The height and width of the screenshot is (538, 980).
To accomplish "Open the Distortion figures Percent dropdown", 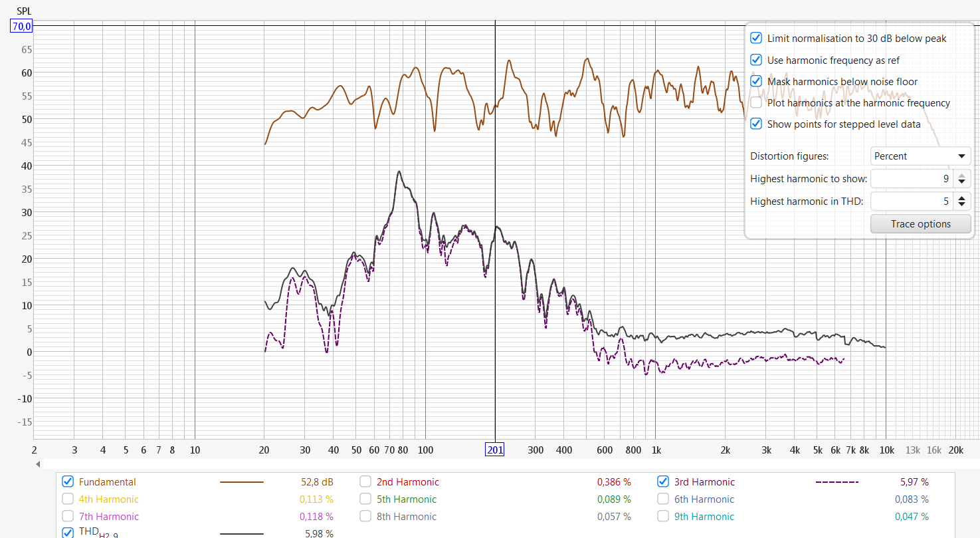I will (x=920, y=156).
